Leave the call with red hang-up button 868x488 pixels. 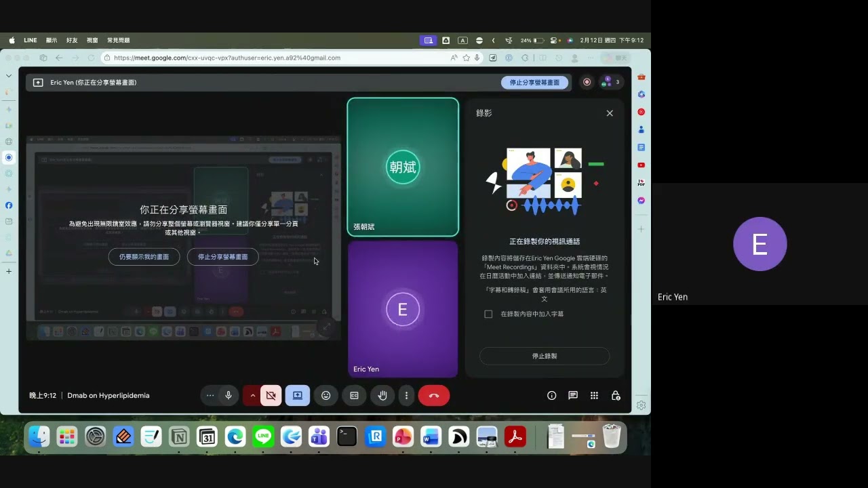pyautogui.click(x=434, y=395)
